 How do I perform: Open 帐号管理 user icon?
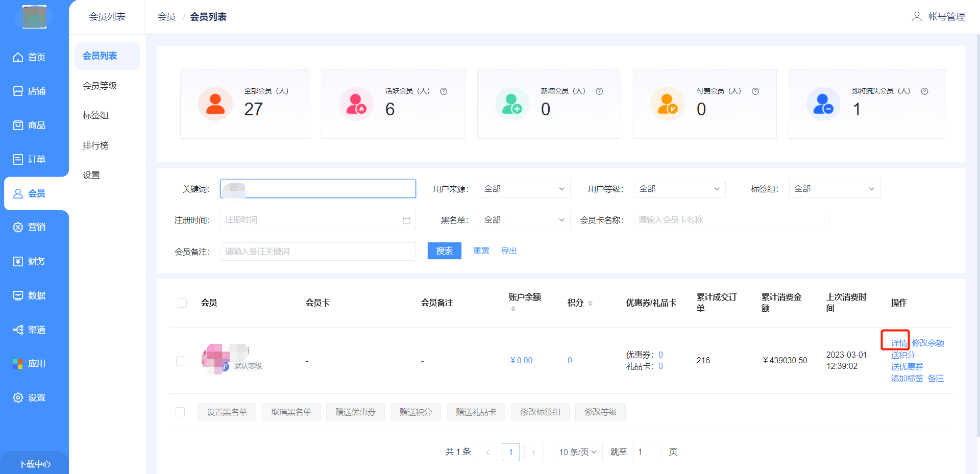click(x=917, y=17)
